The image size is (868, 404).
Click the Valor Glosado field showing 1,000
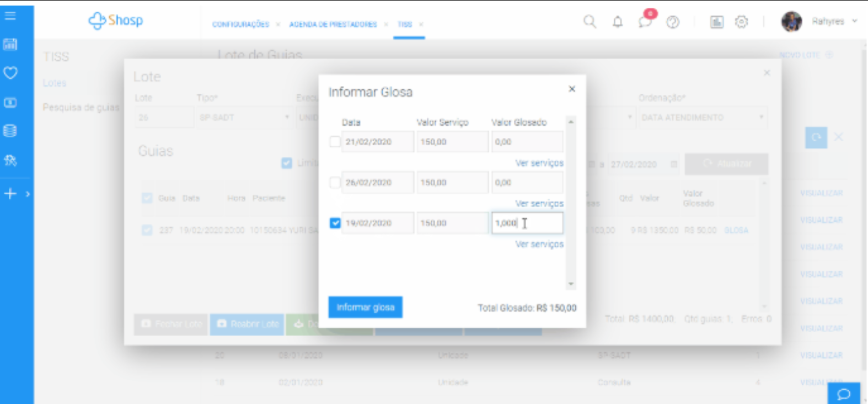(527, 223)
